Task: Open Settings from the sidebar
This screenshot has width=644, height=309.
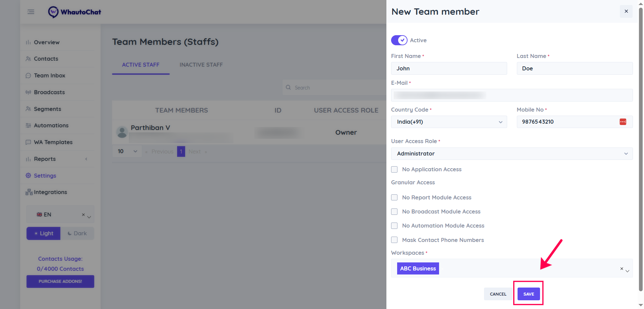Action: coord(45,176)
